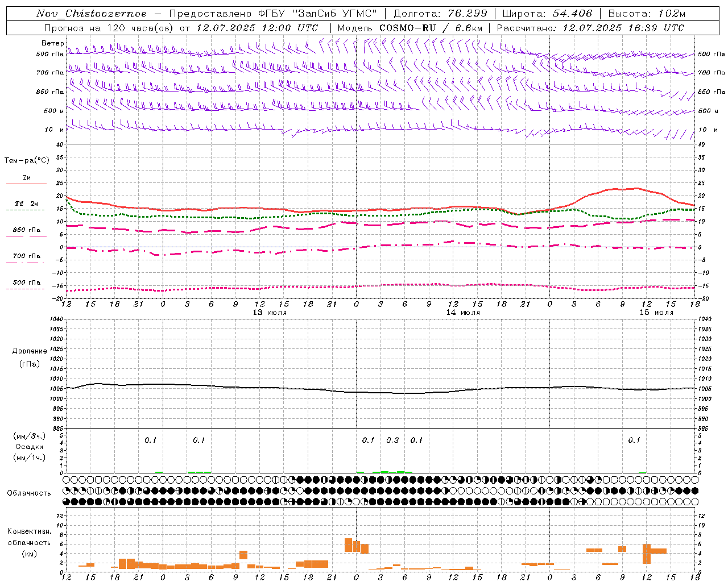This screenshot has width=728, height=582.
Task: Click the 'Ветер' wind panel label
Action: 52,43
